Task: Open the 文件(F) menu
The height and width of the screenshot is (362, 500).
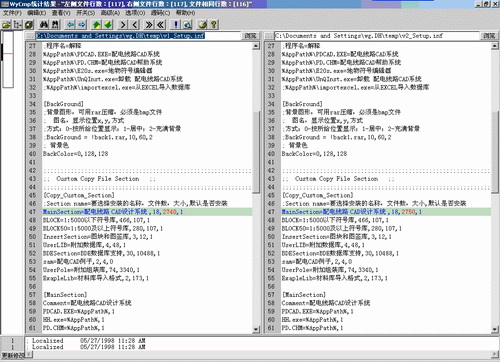Action: [x=12, y=13]
